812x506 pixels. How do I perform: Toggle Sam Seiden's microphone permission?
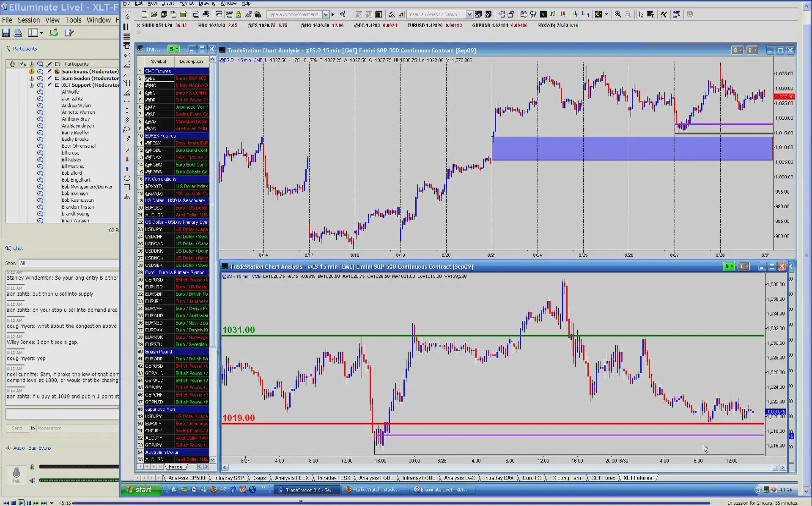point(32,78)
